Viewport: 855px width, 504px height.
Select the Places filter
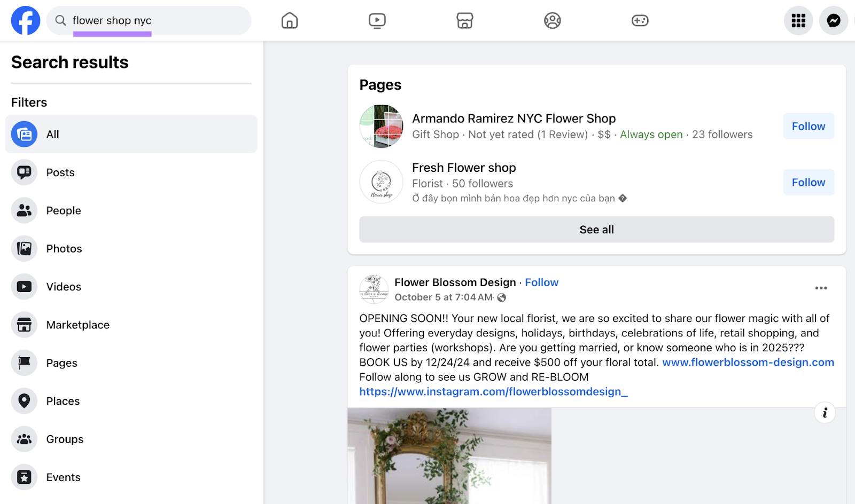(63, 400)
